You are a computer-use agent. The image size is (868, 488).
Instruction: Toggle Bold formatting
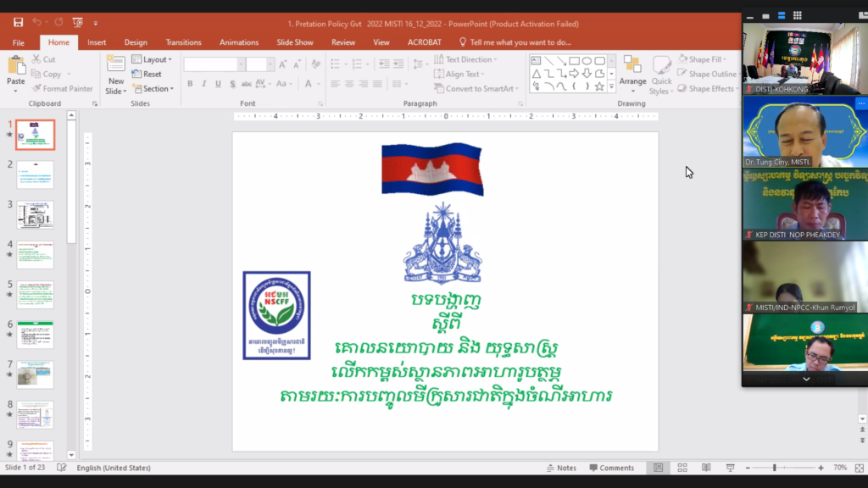pos(190,84)
